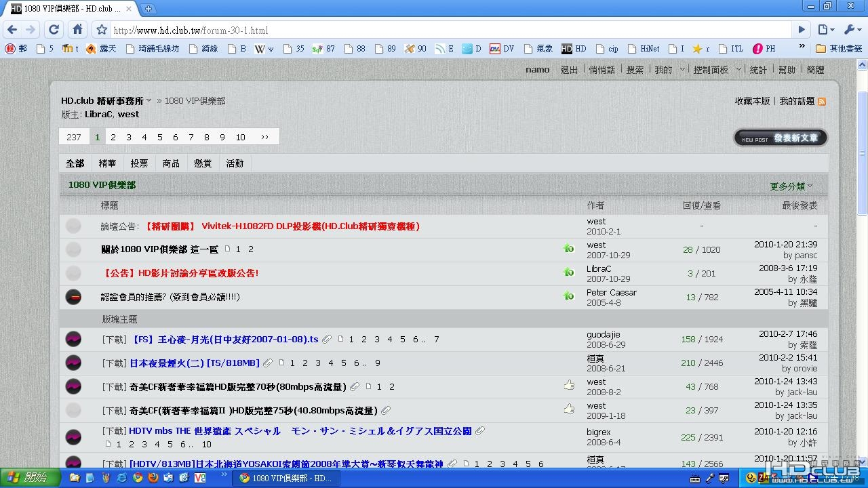Click the 發表新文章 new post button
Screen dimensions: 868x488
click(781, 138)
